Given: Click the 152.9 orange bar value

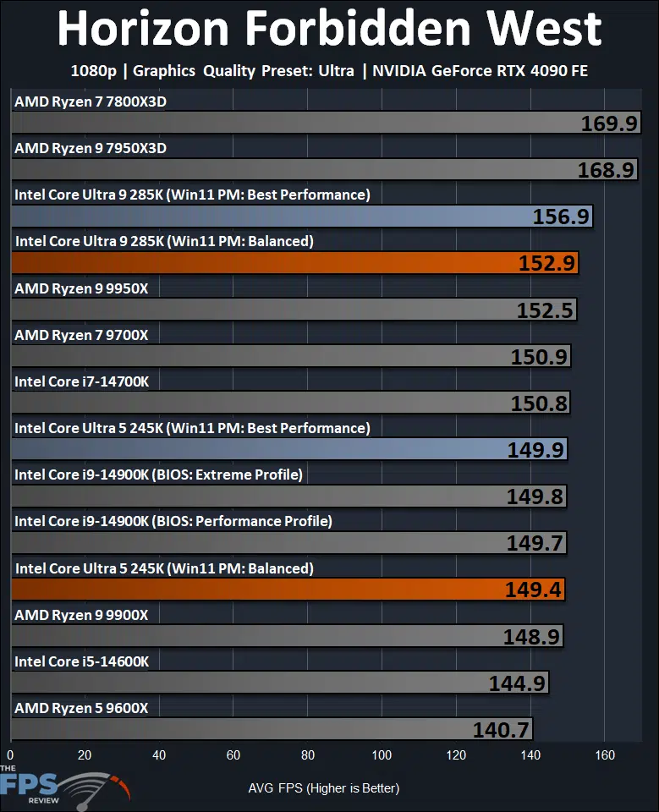Looking at the screenshot, I should click(546, 263).
